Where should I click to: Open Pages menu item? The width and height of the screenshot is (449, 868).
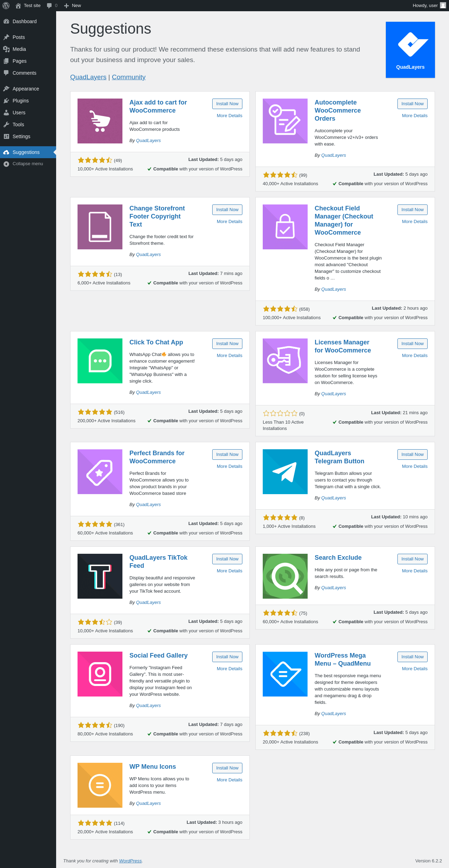[28, 61]
